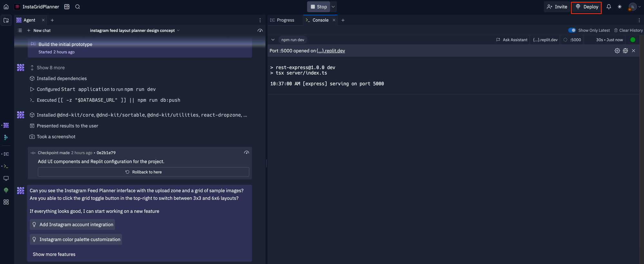Select the npm run dev command chip
Screen dimensions: 644x264
293,40
